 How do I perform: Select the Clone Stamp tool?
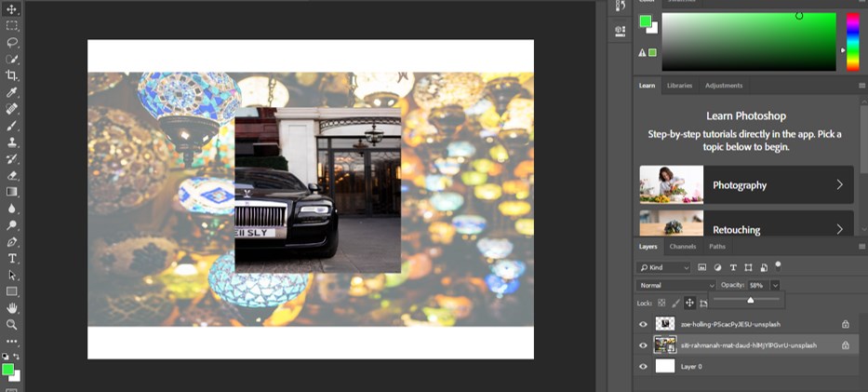click(11, 142)
